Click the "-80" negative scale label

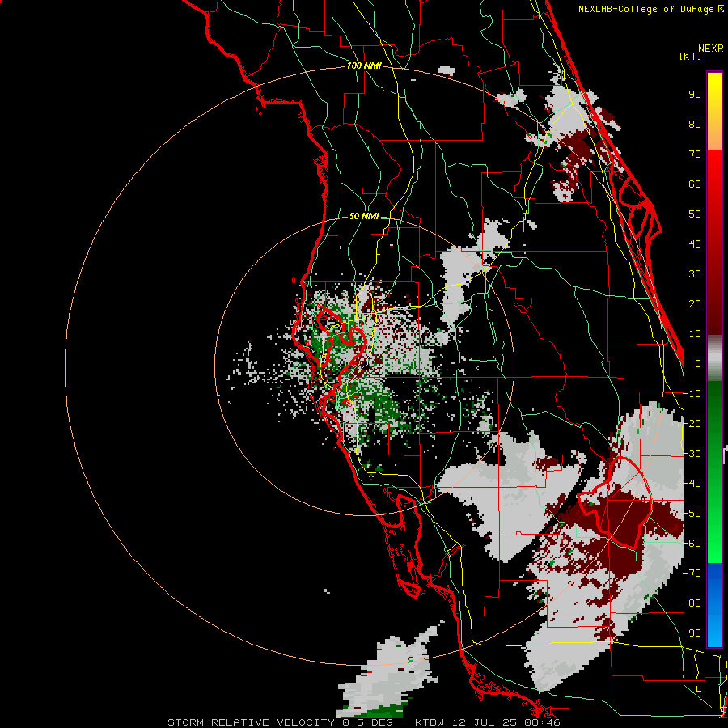692,603
